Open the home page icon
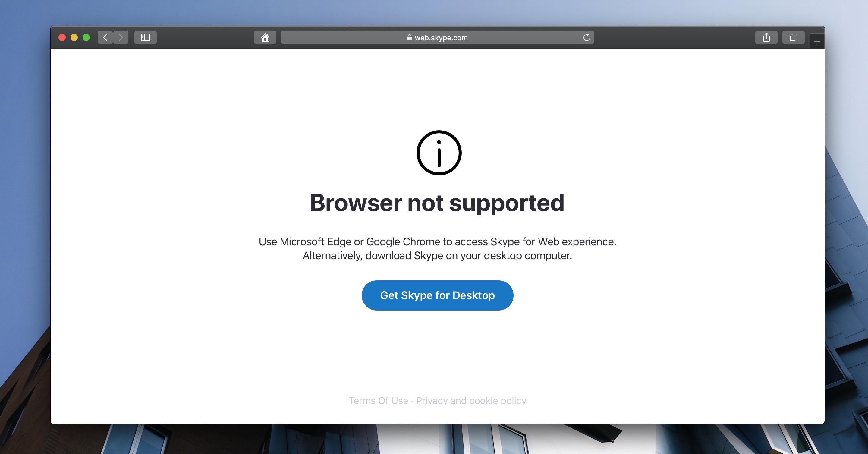 265,37
